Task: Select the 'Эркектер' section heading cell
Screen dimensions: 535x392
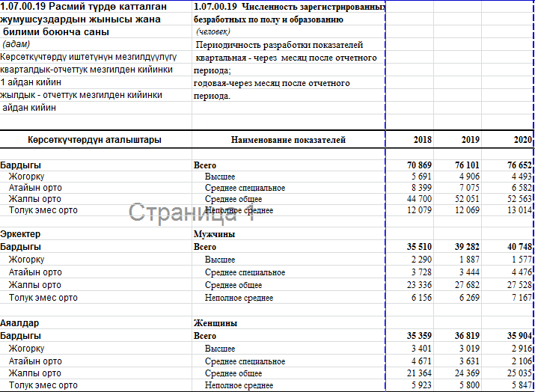Action: [x=96, y=234]
